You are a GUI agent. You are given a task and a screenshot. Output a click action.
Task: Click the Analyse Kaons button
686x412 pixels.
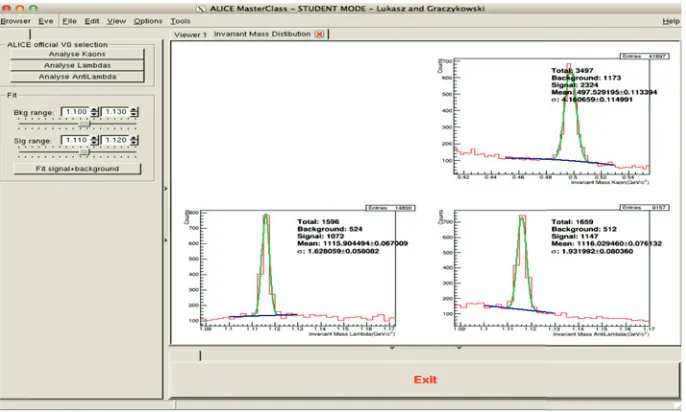(77, 54)
